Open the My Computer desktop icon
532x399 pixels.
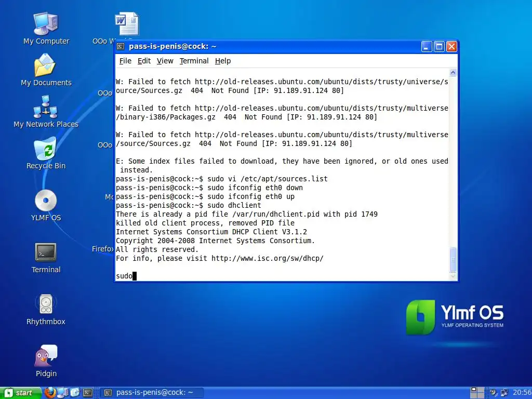46,29
